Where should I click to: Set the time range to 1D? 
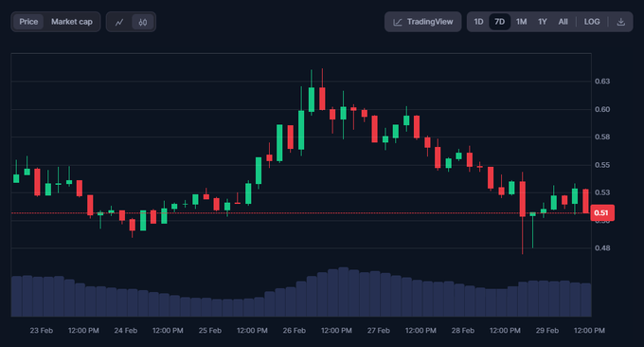point(478,22)
